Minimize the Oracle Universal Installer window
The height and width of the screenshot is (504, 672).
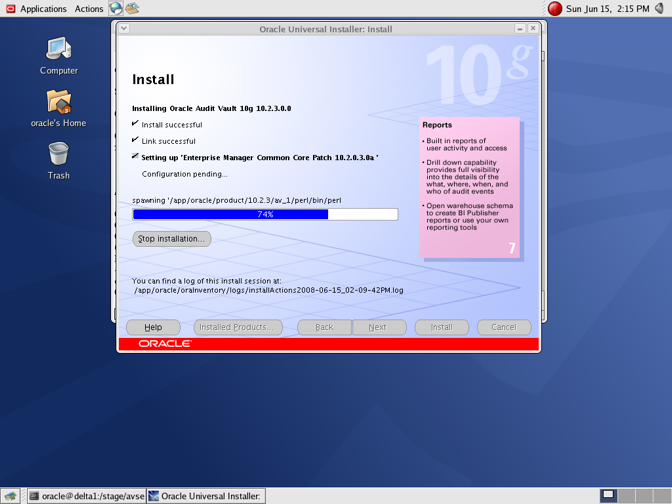[x=520, y=29]
